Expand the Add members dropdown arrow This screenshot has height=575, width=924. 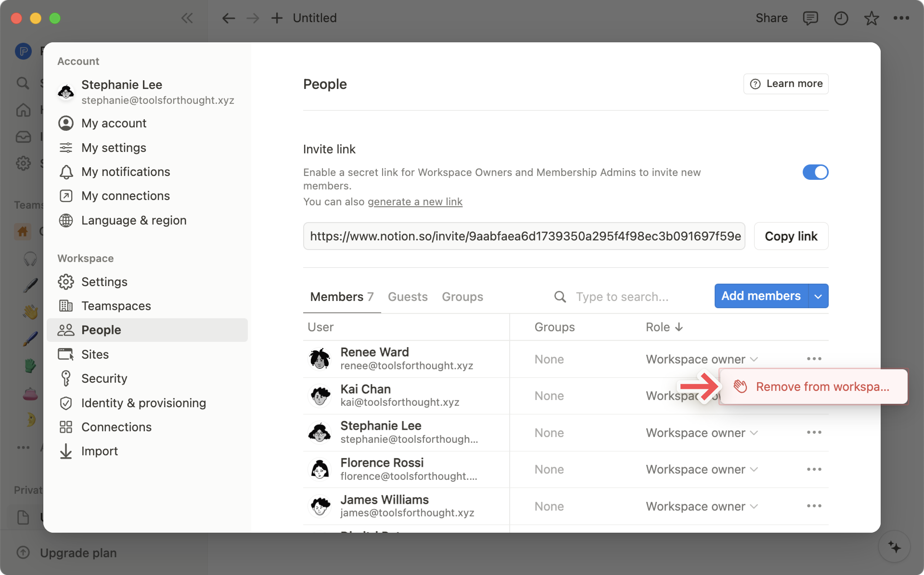[x=818, y=296]
